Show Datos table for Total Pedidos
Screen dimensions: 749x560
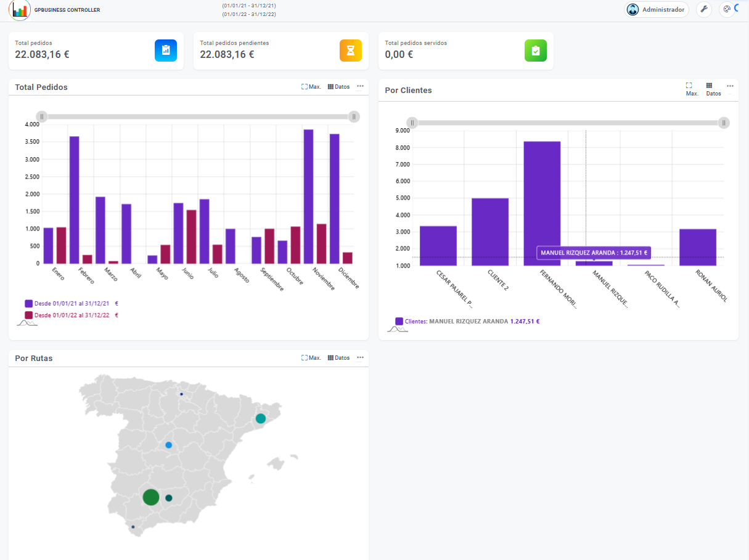click(x=338, y=87)
